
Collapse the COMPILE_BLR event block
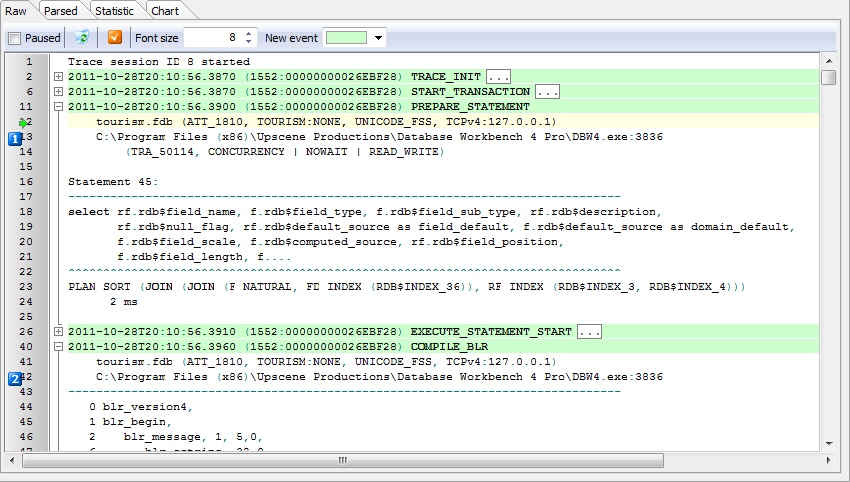58,347
